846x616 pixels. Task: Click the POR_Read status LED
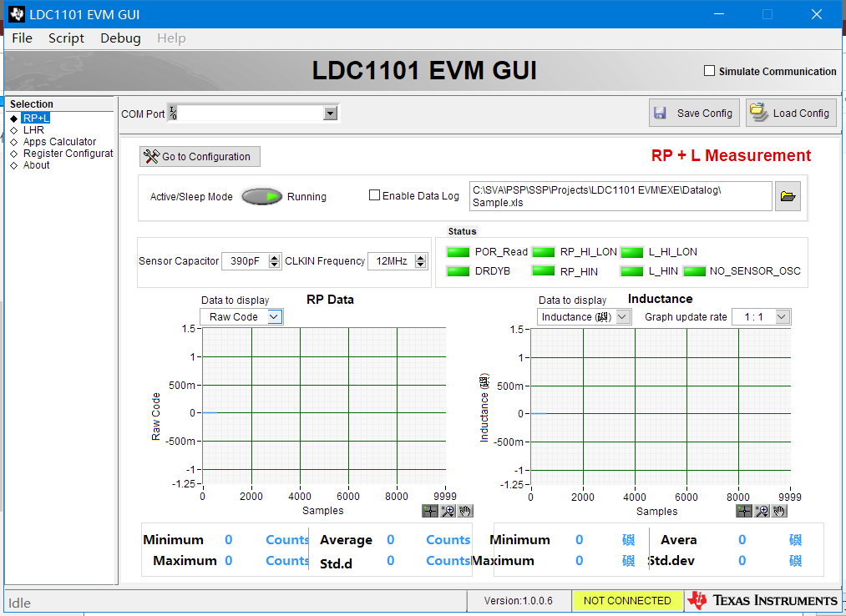coord(458,252)
